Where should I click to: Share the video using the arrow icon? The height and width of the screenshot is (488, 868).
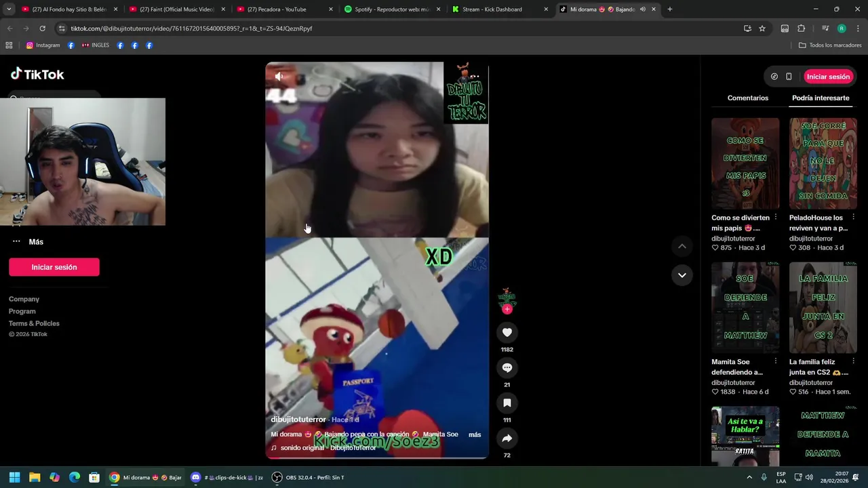point(507,438)
